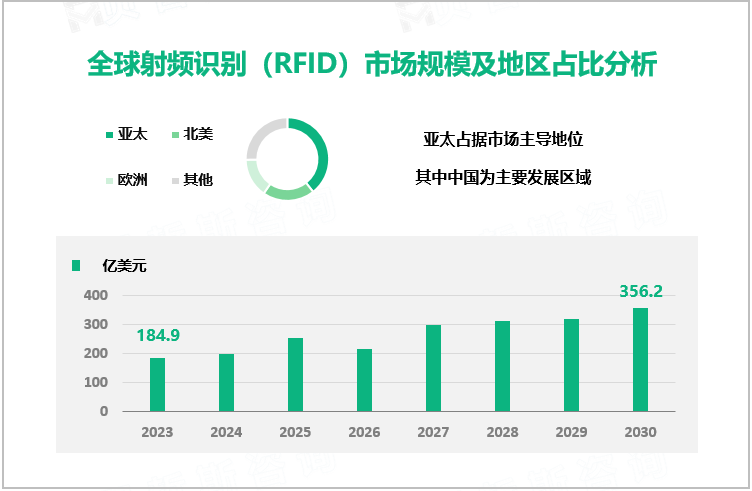Click the 2025 x-axis label

(x=295, y=433)
